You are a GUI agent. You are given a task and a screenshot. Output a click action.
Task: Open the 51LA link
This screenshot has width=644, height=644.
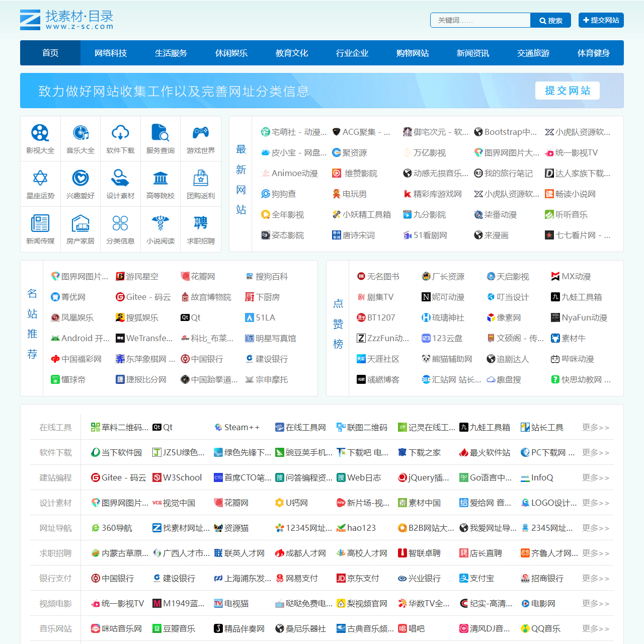[260, 317]
